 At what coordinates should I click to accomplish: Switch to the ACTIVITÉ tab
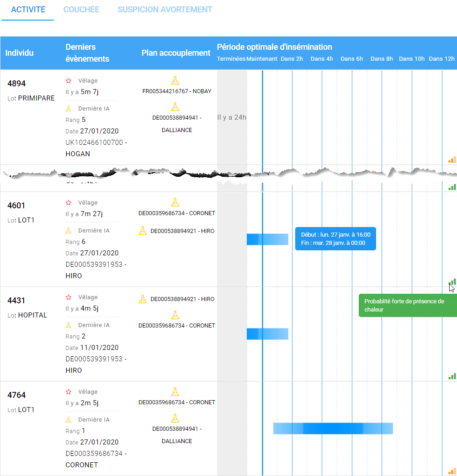coord(28,10)
